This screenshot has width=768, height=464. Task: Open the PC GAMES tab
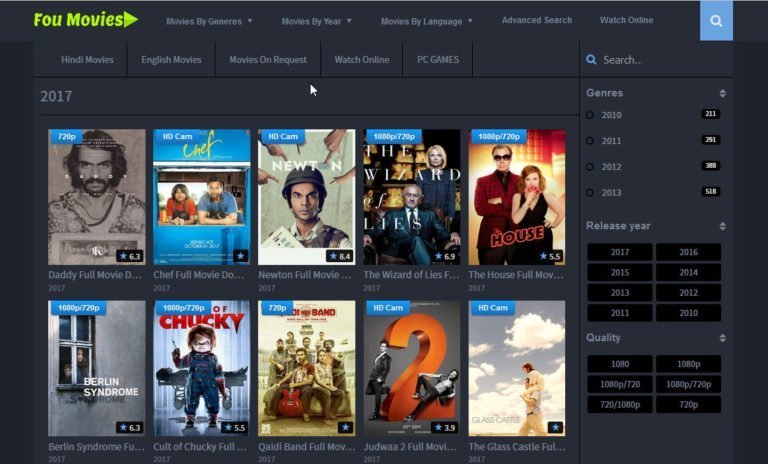coord(438,60)
